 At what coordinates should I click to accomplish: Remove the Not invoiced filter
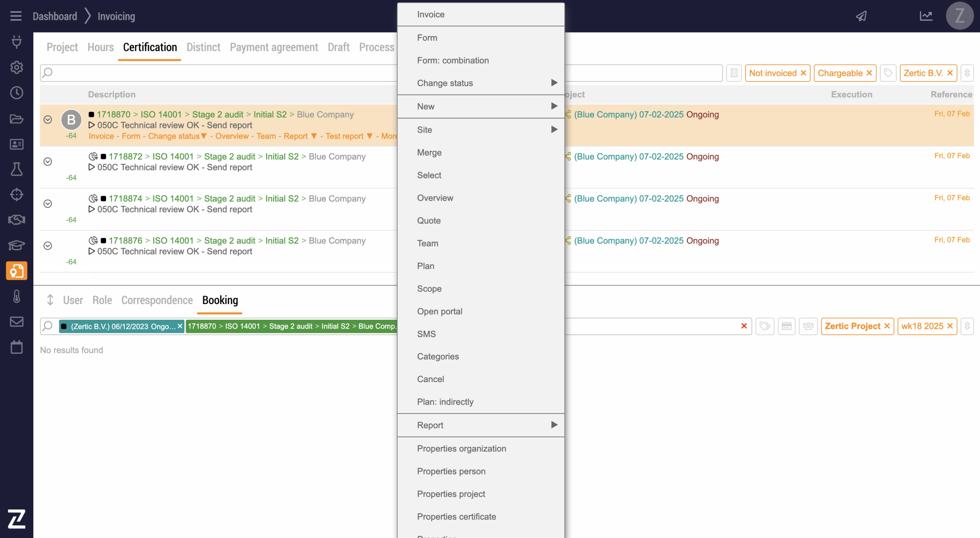pyautogui.click(x=804, y=73)
